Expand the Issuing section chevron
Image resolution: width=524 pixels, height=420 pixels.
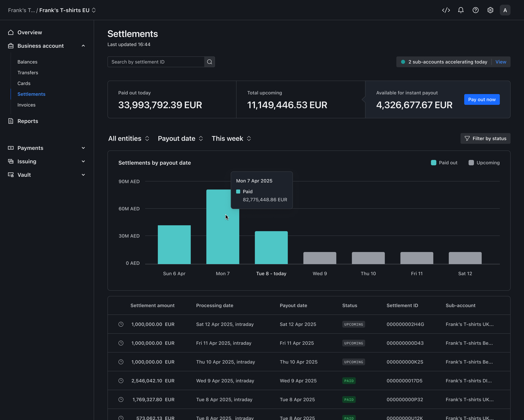point(83,161)
